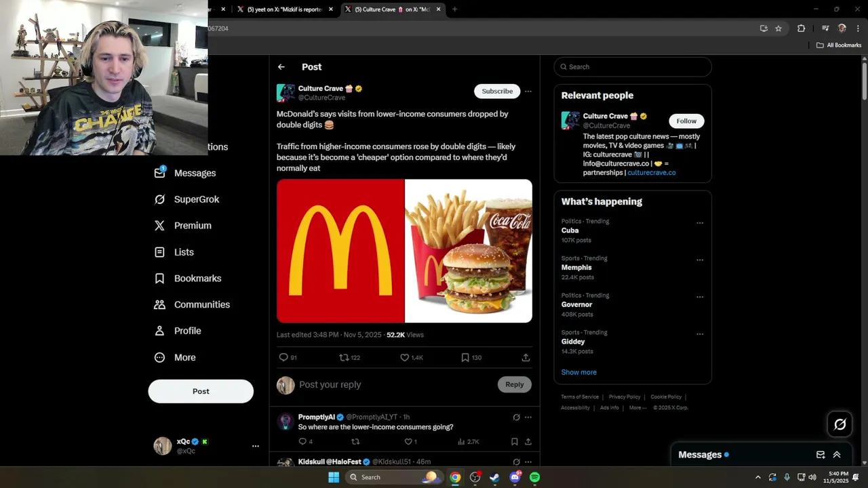Open the Culture Crave avatar on the post
This screenshot has height=488, width=868.
285,93
